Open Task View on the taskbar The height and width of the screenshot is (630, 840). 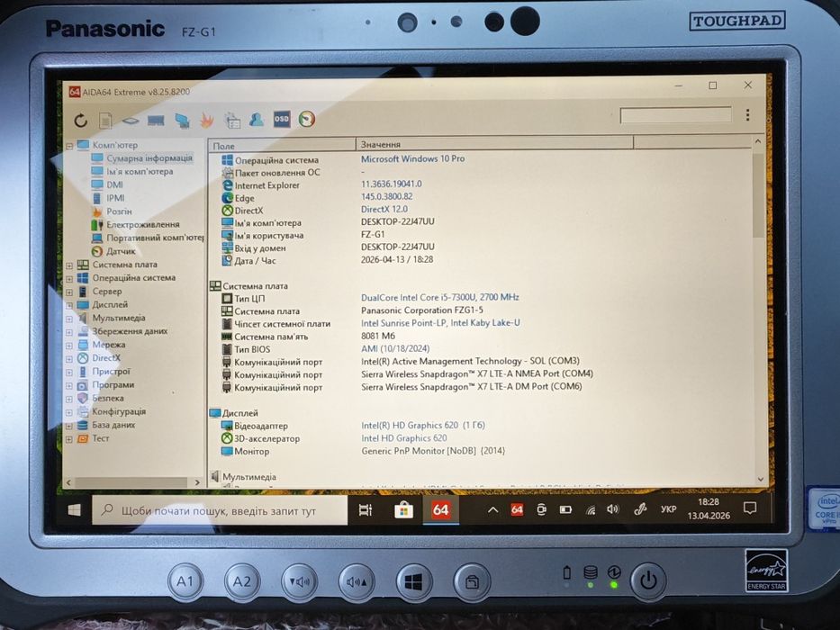(366, 510)
